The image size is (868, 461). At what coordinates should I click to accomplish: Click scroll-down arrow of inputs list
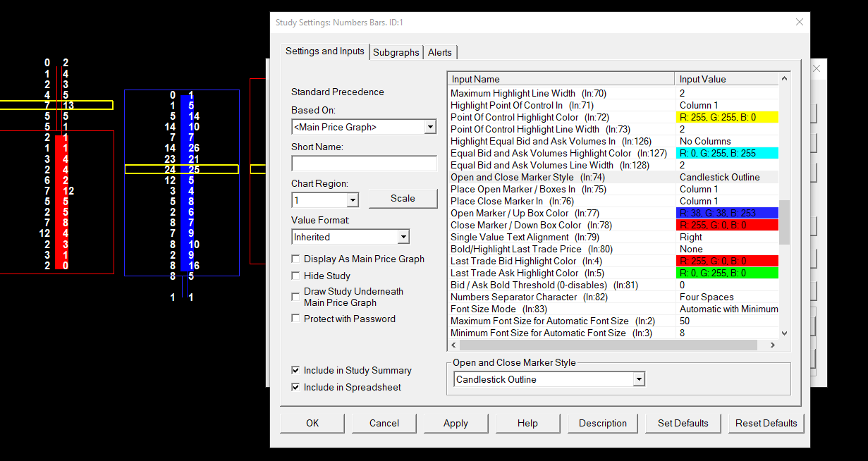click(784, 333)
